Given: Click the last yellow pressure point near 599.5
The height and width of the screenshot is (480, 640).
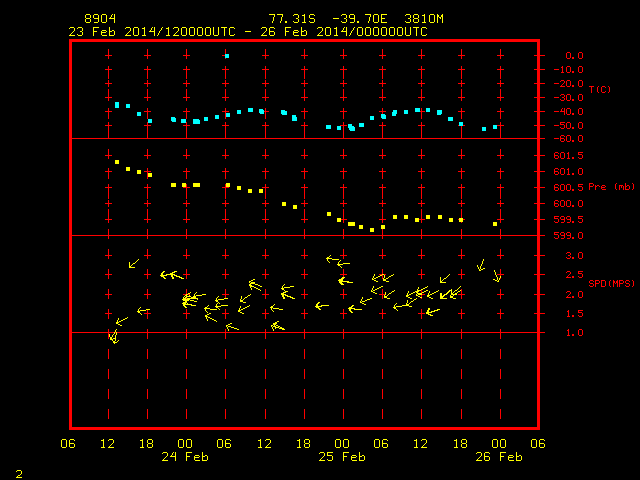Looking at the screenshot, I should pos(495,224).
